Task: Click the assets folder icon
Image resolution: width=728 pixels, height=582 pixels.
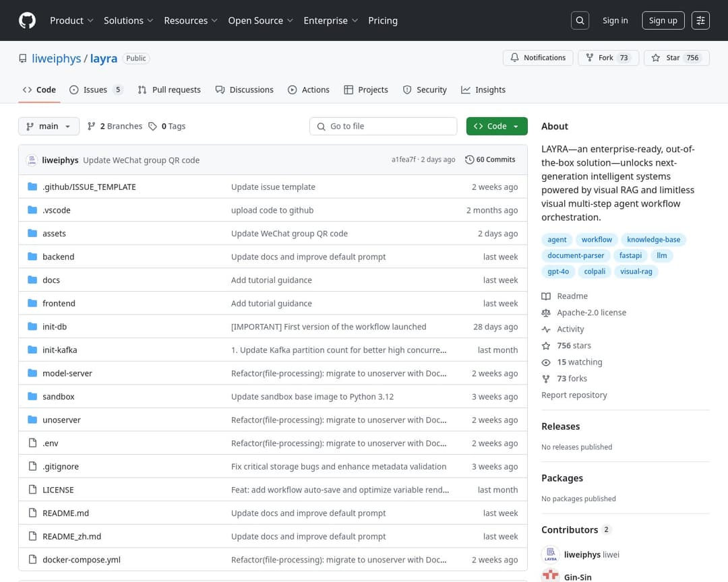Action: (x=32, y=233)
